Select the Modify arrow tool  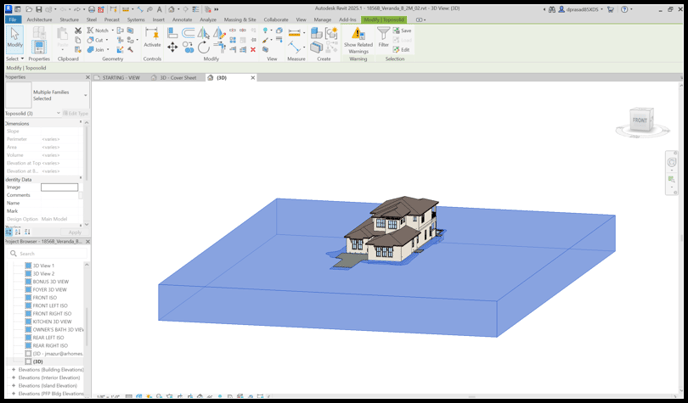click(14, 38)
